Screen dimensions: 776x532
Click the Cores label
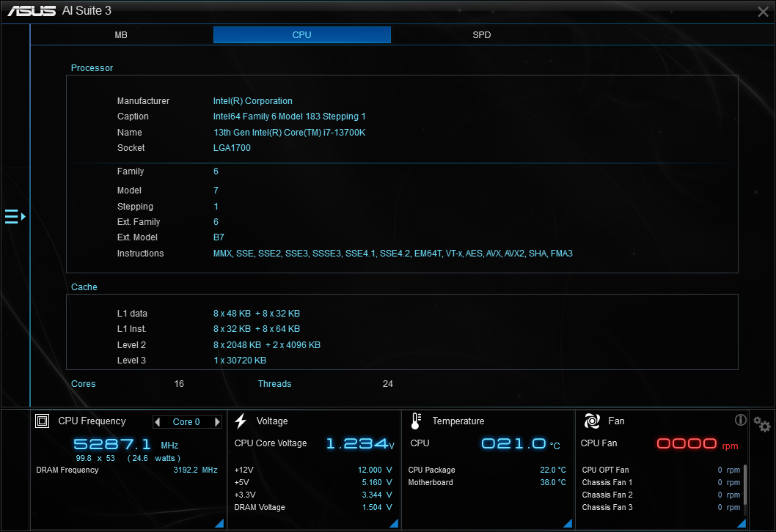click(x=83, y=384)
